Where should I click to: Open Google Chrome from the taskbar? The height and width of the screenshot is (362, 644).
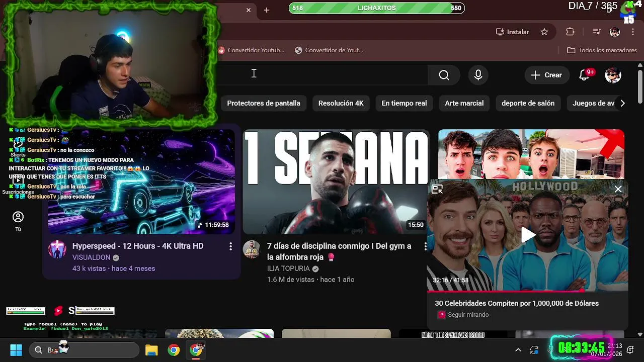(174, 350)
